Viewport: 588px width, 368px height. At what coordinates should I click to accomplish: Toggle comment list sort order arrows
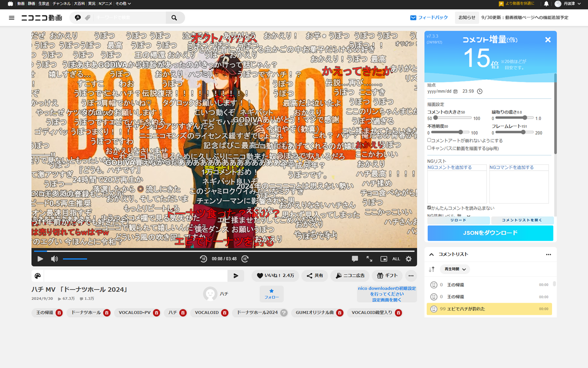tap(431, 269)
